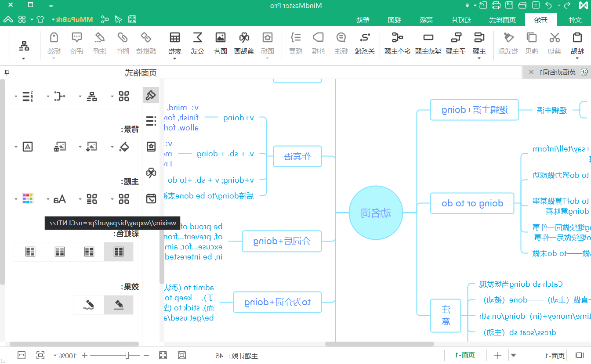Click the Paste (粘贴) icon
Screen dimensions: 591x364
click(577, 38)
